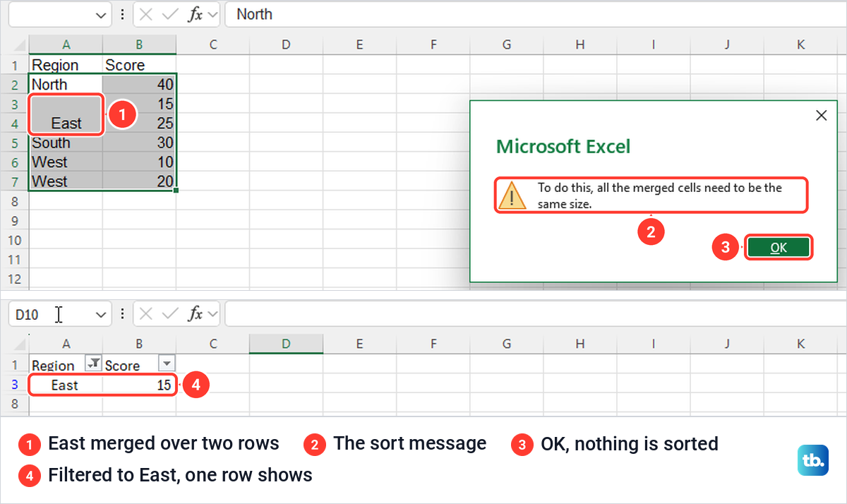Select filtered row 3 header in lower sheet
The image size is (847, 504).
14,385
